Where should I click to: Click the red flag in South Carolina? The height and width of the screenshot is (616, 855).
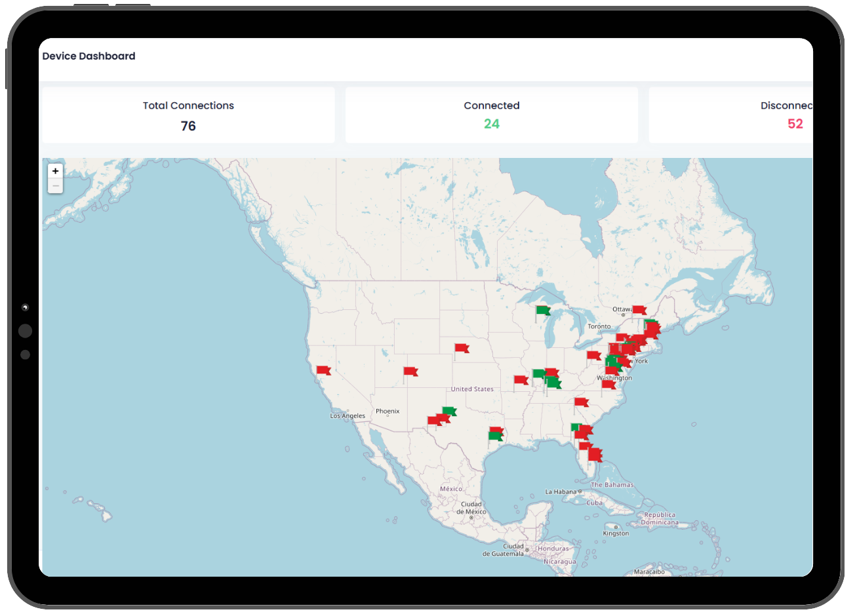(x=581, y=402)
